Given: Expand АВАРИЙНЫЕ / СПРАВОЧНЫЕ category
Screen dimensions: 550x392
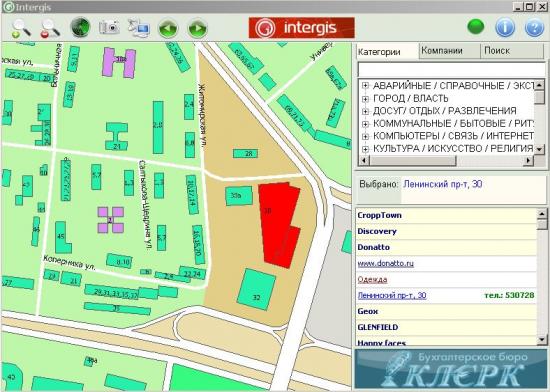Looking at the screenshot, I should [x=365, y=86].
